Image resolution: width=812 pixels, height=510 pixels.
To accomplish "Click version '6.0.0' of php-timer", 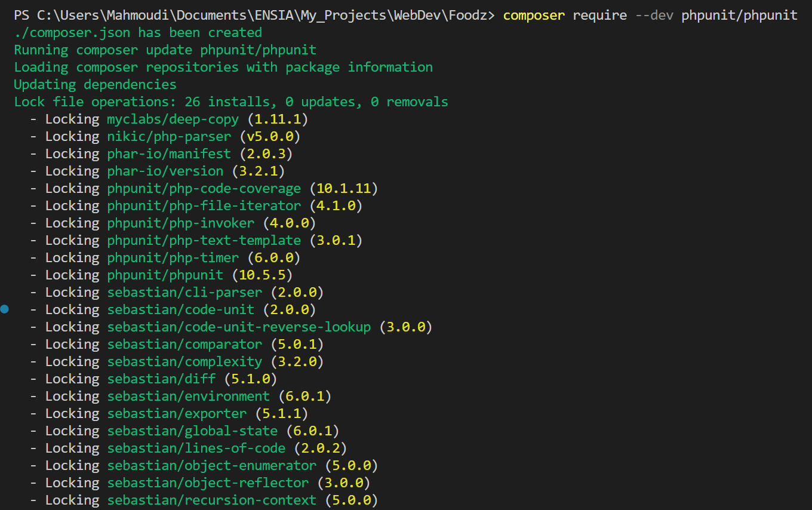I will (x=273, y=257).
